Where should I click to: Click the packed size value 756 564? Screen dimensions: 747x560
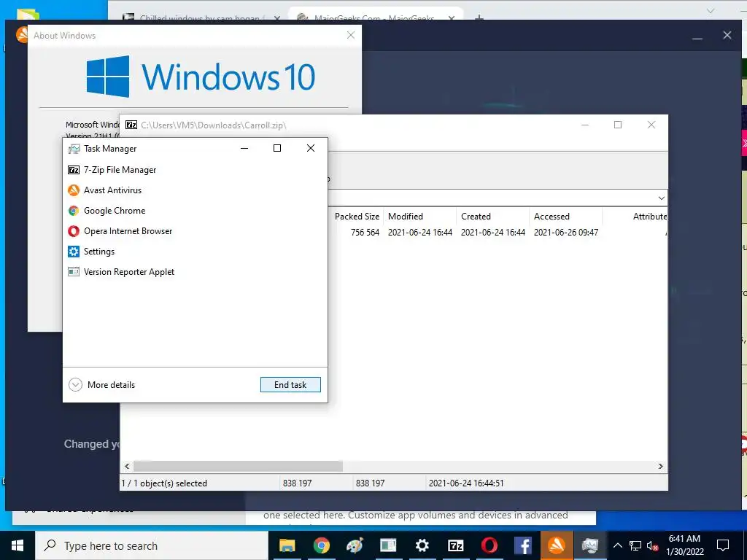click(365, 233)
